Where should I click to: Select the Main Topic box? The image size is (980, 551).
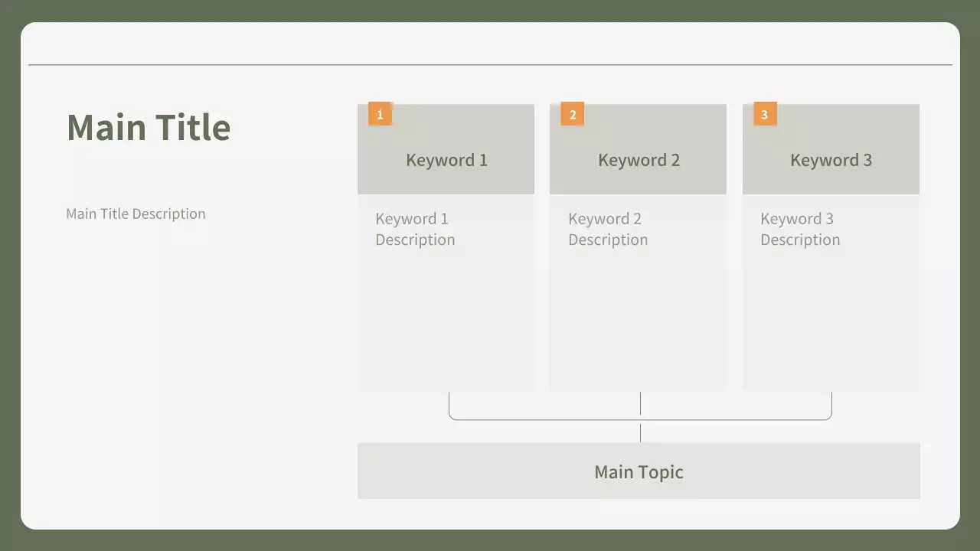639,471
